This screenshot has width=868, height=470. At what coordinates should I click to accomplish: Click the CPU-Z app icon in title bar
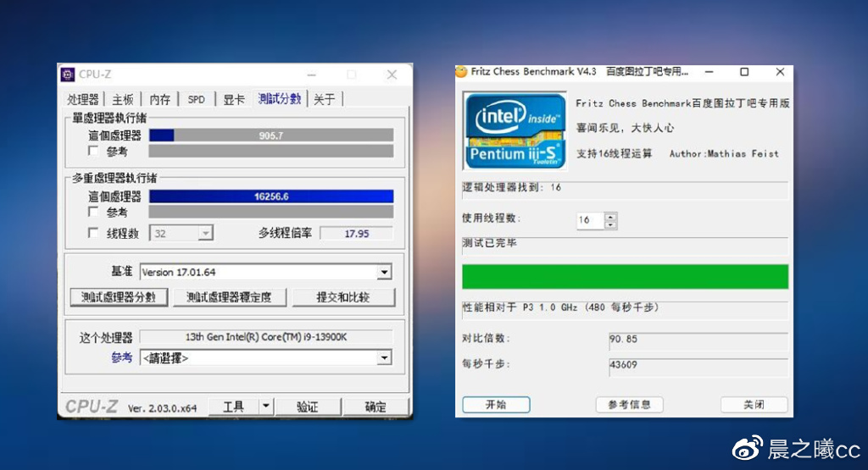(x=68, y=75)
